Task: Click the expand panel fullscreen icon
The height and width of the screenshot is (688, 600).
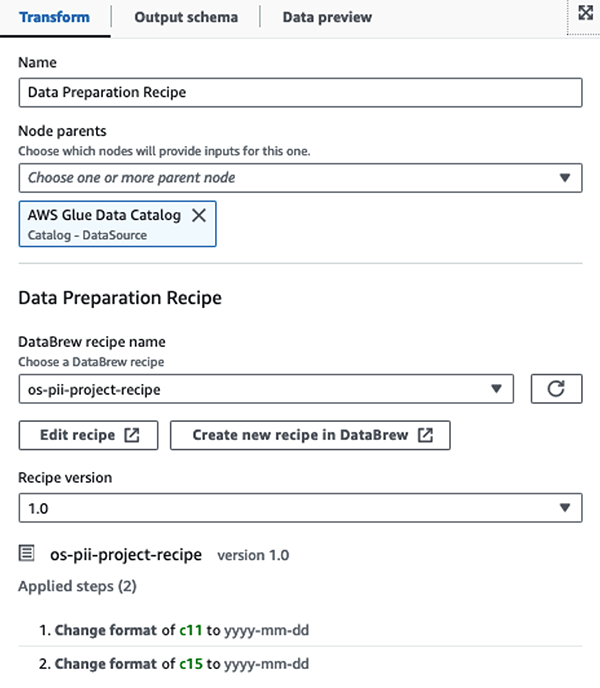Action: [586, 13]
